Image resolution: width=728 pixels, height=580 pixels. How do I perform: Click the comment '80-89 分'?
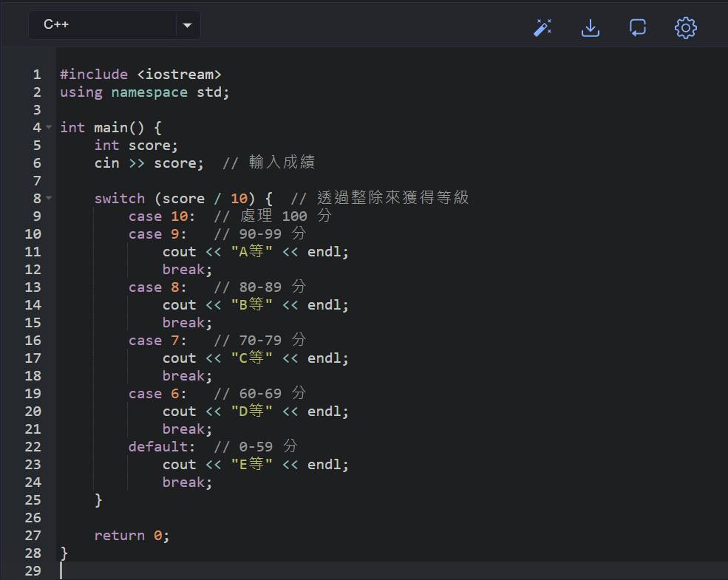[273, 286]
